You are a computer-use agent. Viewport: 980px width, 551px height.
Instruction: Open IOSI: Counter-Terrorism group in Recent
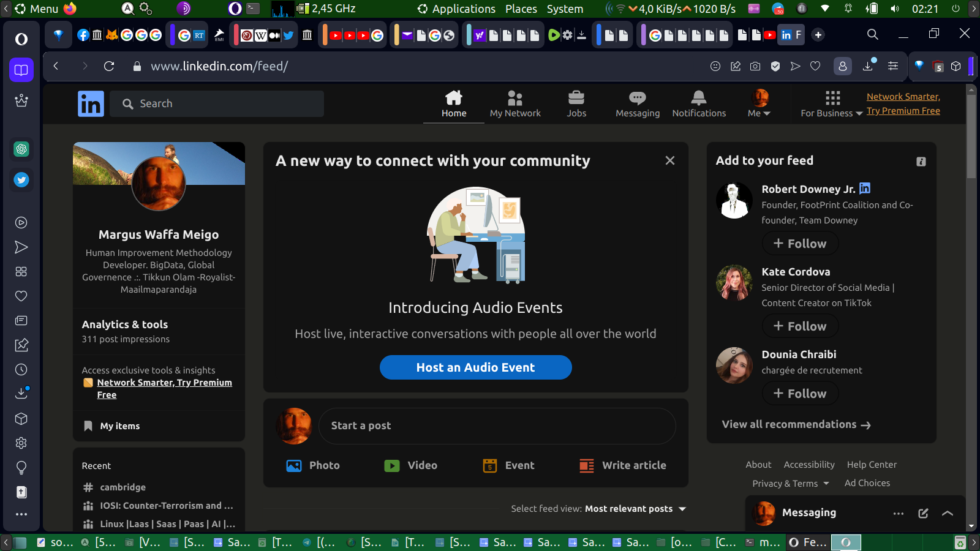[x=159, y=506]
